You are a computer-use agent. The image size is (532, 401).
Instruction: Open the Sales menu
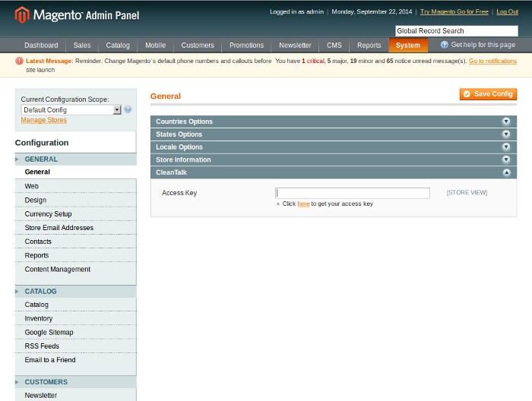coord(82,45)
